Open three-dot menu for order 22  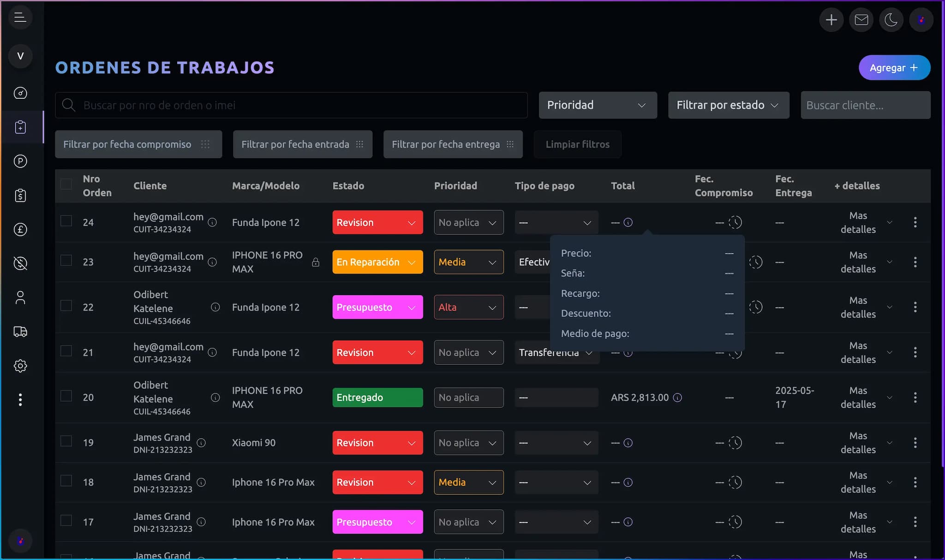tap(915, 307)
